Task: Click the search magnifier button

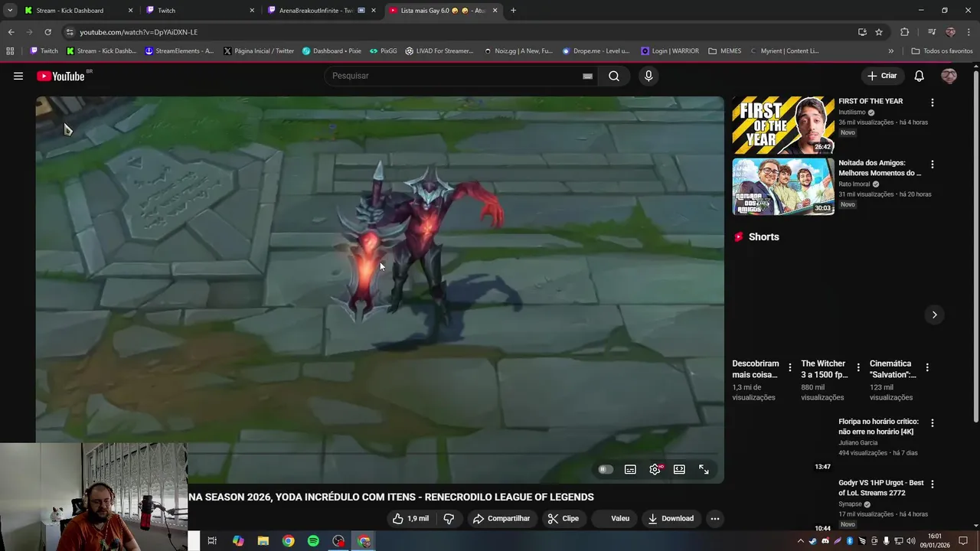Action: point(614,76)
